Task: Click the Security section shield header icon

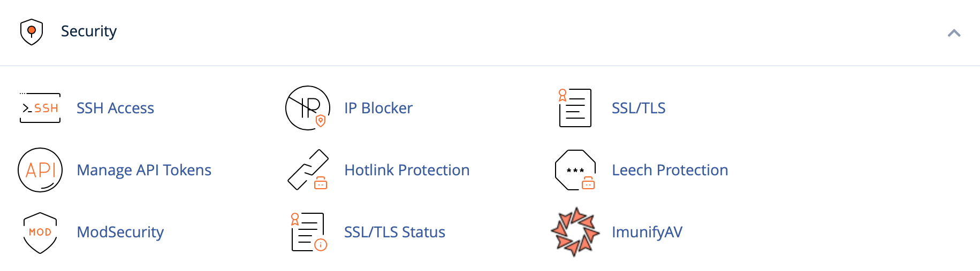Action: pos(32,32)
